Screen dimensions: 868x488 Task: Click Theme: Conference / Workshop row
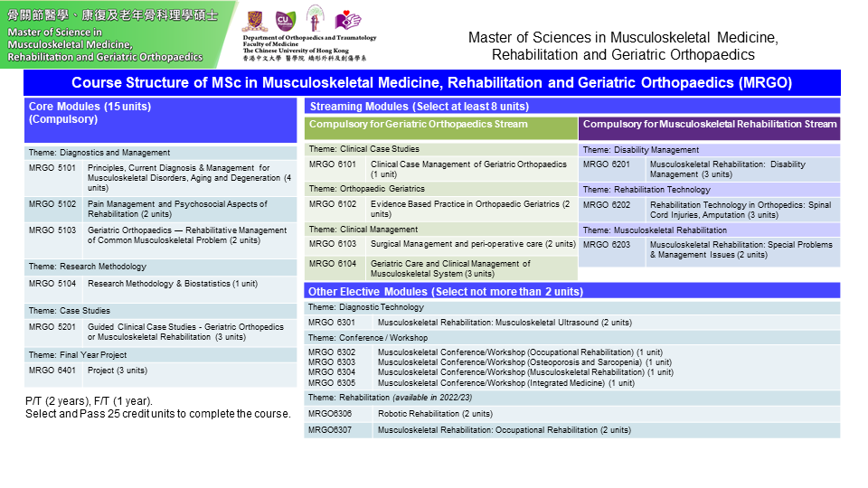571,337
